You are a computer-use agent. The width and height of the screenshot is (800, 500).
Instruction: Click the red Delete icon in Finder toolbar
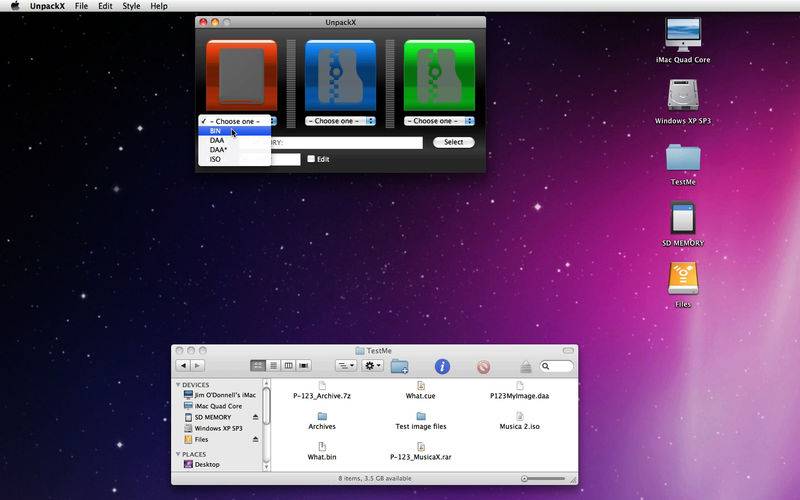coord(484,367)
